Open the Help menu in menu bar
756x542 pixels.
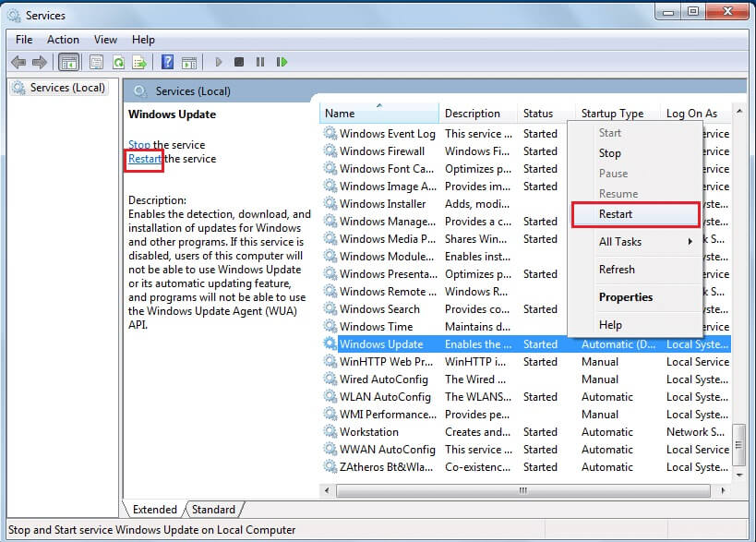pos(143,40)
